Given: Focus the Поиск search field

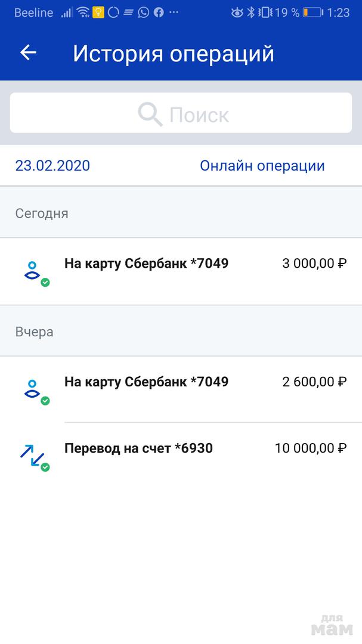Looking at the screenshot, I should click(181, 114).
